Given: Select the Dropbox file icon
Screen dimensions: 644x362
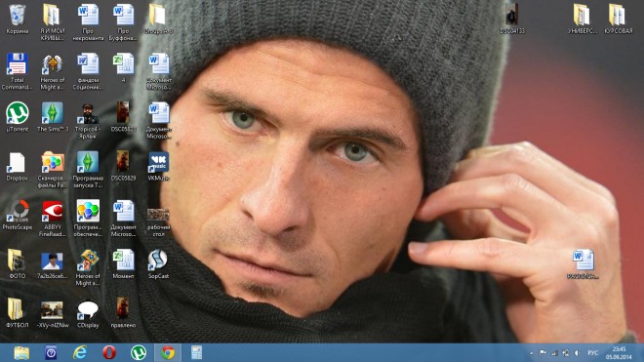Looking at the screenshot, I should [x=18, y=166].
